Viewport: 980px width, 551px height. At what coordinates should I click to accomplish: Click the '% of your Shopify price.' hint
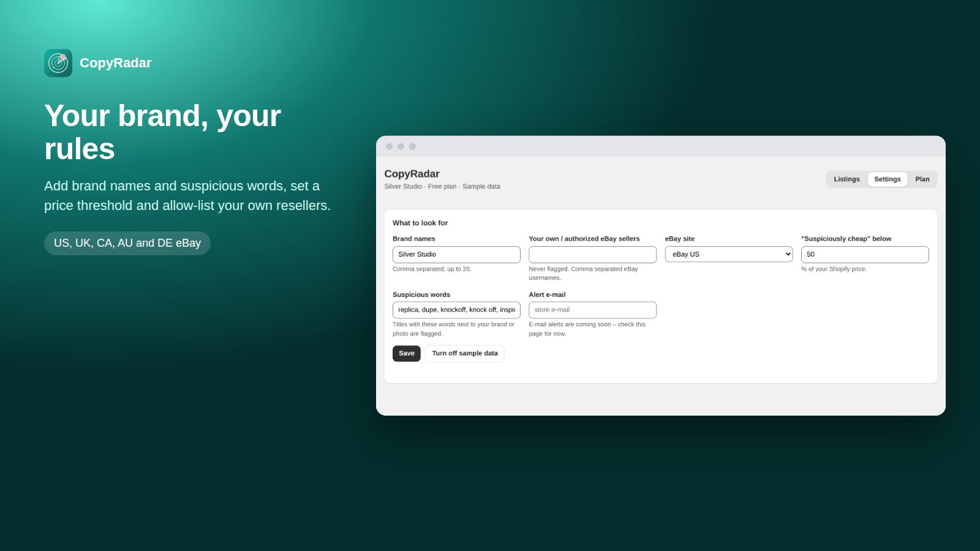pos(834,269)
